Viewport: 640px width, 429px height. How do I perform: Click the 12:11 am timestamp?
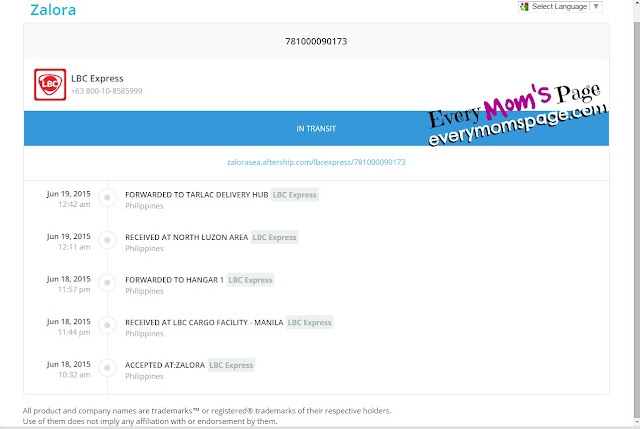click(74, 247)
